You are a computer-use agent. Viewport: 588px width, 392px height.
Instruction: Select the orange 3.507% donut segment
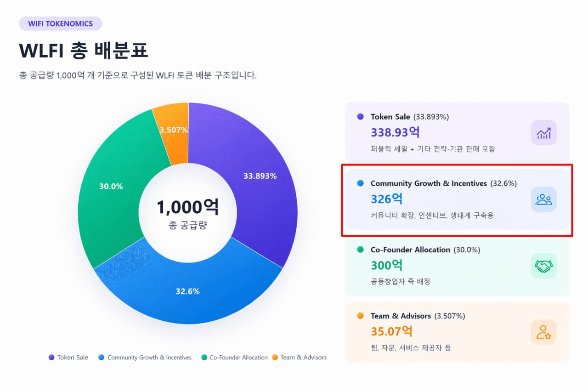(x=174, y=131)
